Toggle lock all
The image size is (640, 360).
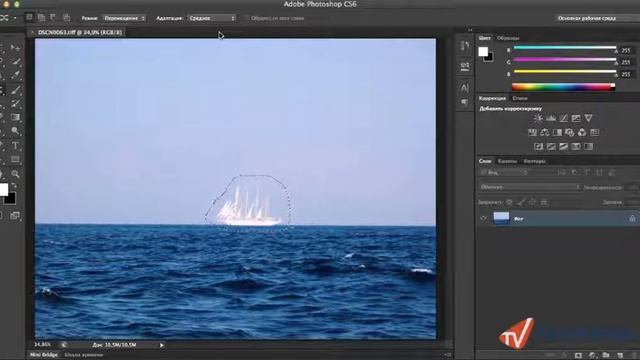(x=544, y=202)
